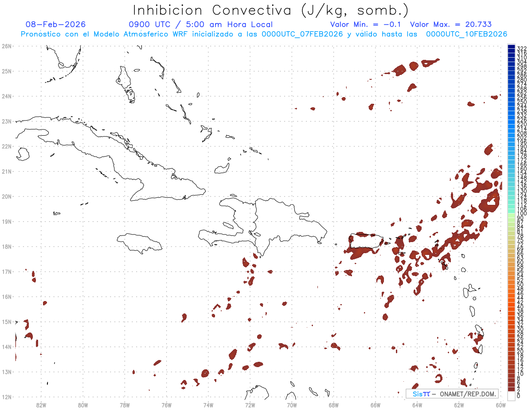Screen dimensions: 532x411
Task: Pick the dark navy swatch topping the color bar
Action: click(511, 47)
